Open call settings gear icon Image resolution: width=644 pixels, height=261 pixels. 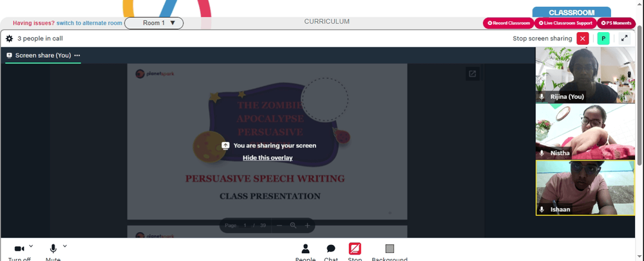10,39
